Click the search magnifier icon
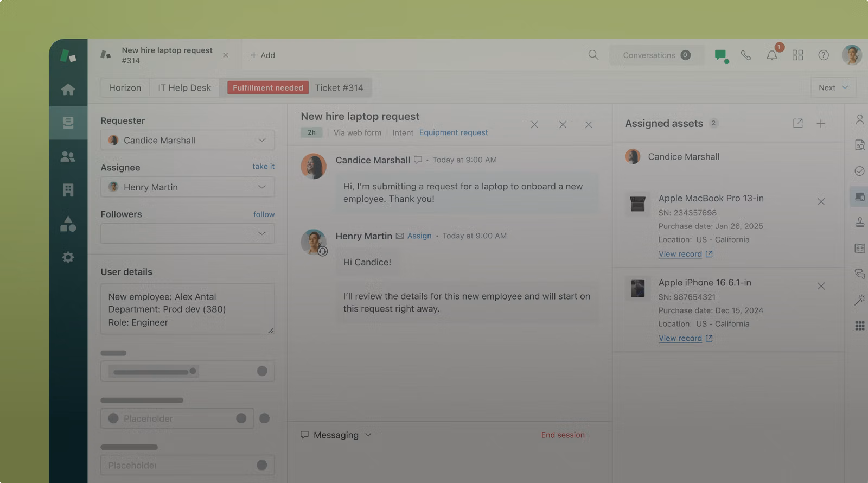Screen dimensions: 868x483 point(593,55)
